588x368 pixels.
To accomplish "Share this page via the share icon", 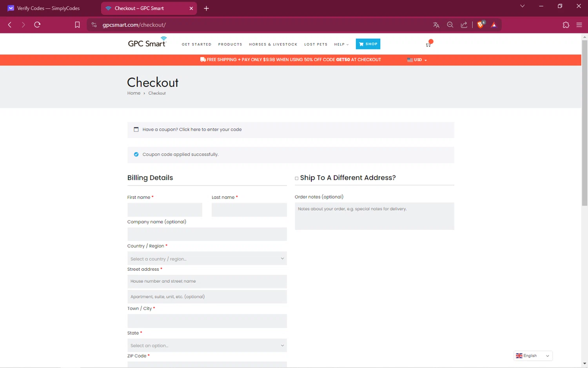I will [x=464, y=25].
